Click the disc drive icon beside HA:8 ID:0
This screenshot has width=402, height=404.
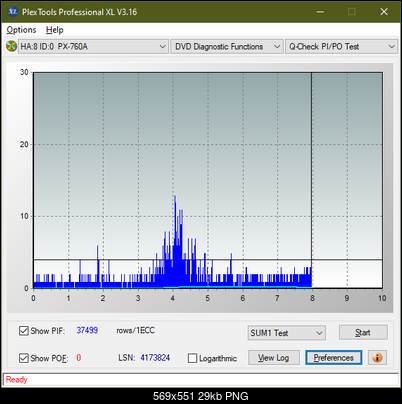(x=11, y=46)
